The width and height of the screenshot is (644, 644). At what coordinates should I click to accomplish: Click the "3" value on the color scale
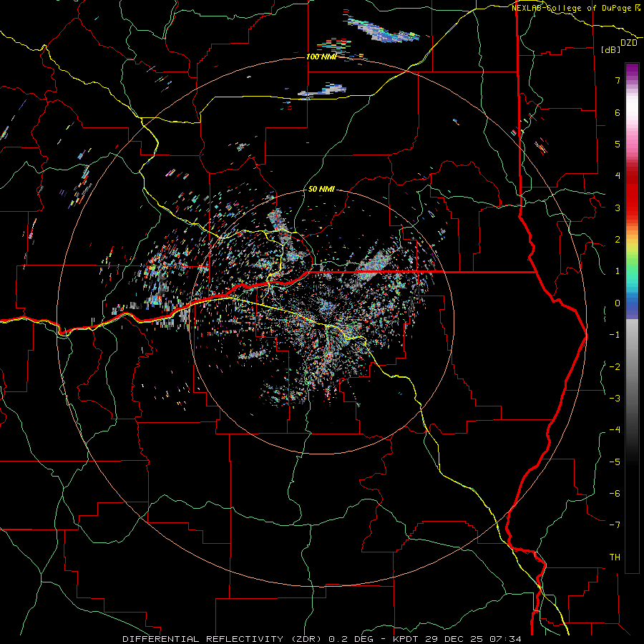[618, 208]
